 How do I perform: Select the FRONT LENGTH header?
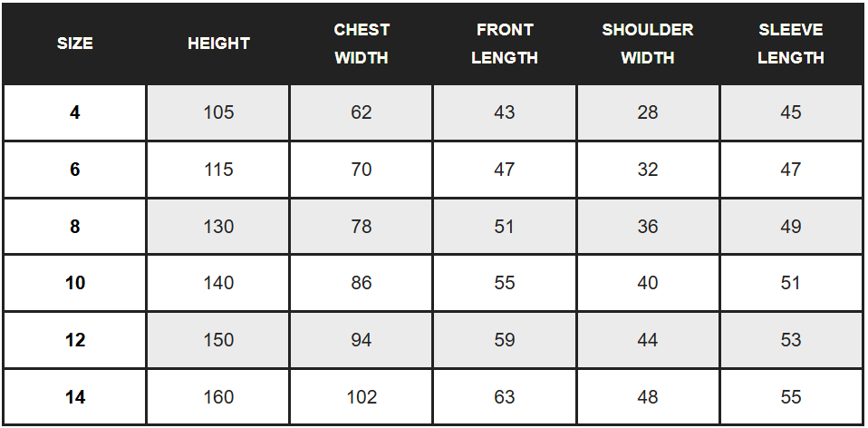click(x=505, y=44)
